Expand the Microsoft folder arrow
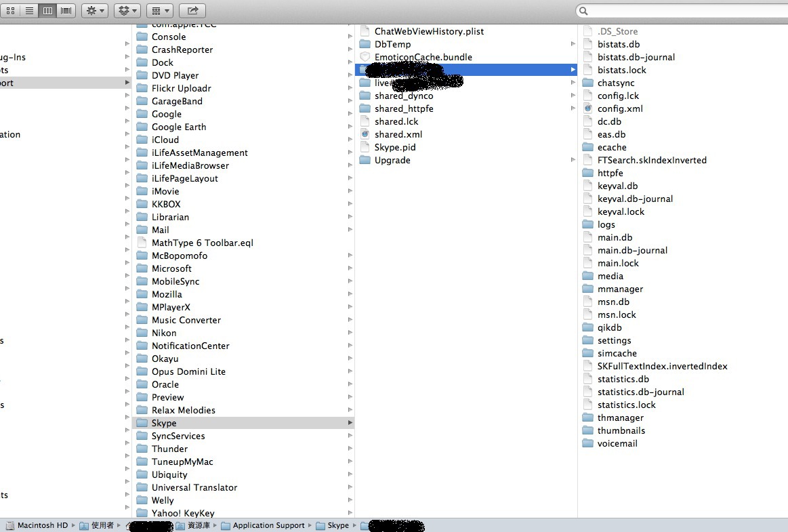Screen dimensions: 788x532 pyautogui.click(x=350, y=268)
